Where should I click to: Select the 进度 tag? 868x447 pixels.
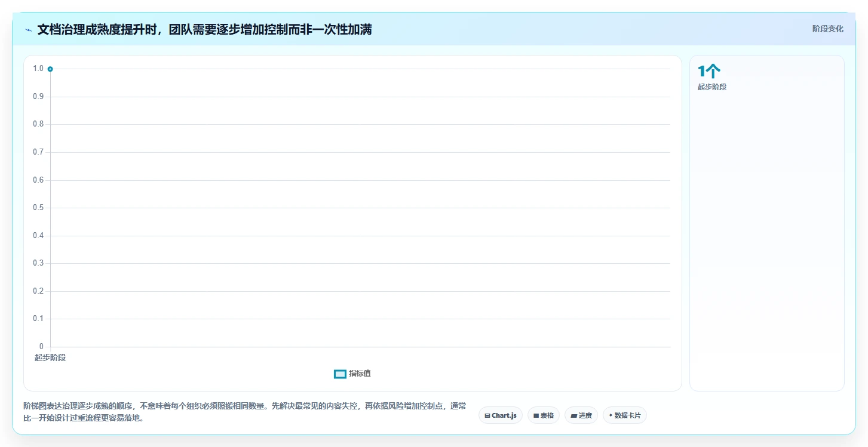click(581, 415)
